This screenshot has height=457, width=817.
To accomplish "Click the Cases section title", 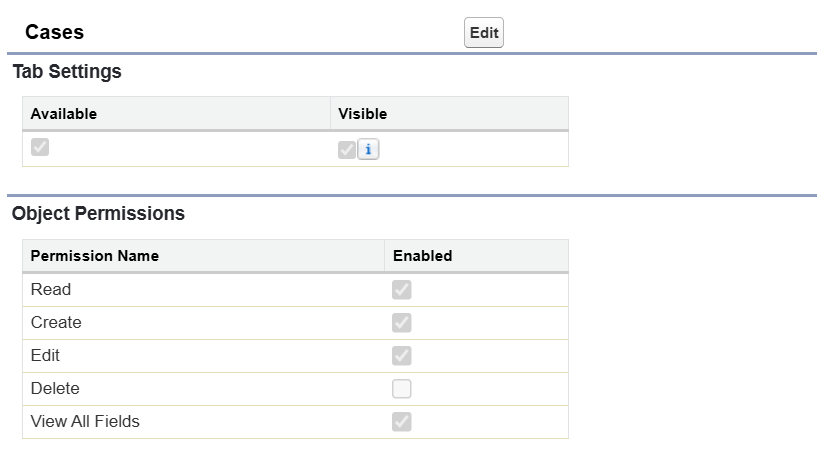I will (x=54, y=32).
